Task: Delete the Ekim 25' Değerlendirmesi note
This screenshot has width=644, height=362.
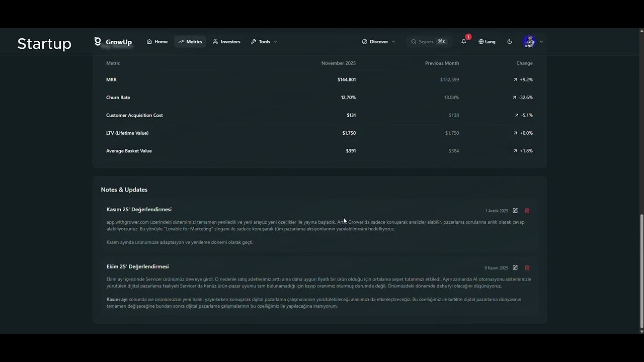Action: pyautogui.click(x=527, y=268)
